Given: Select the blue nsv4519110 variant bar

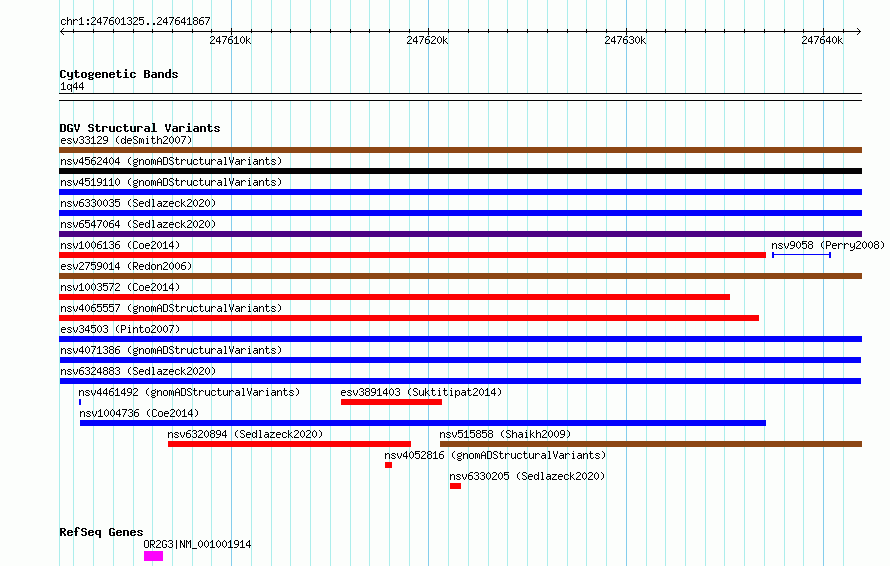Looking at the screenshot, I should click(460, 192).
